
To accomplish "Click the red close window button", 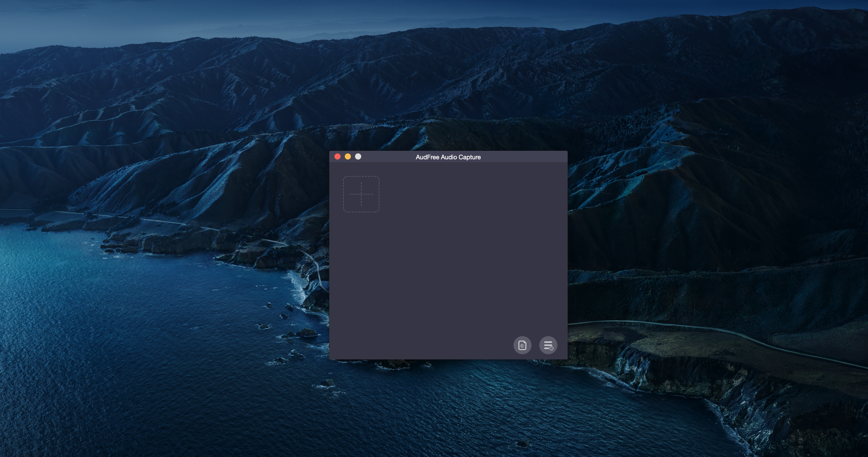I will [337, 156].
